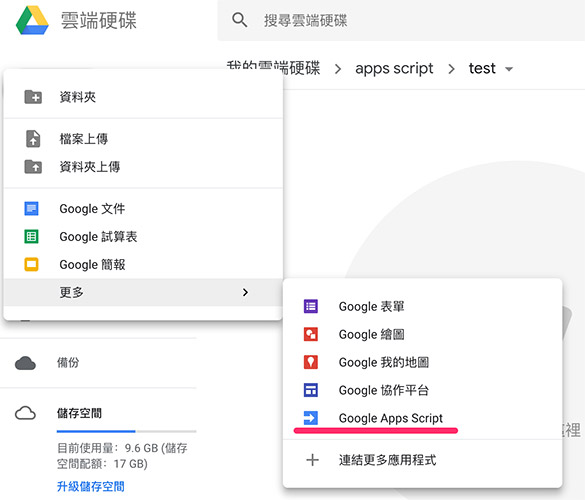Viewport: 585px width, 500px height.
Task: Click the Google Apps Script arrow icon
Action: (311, 418)
